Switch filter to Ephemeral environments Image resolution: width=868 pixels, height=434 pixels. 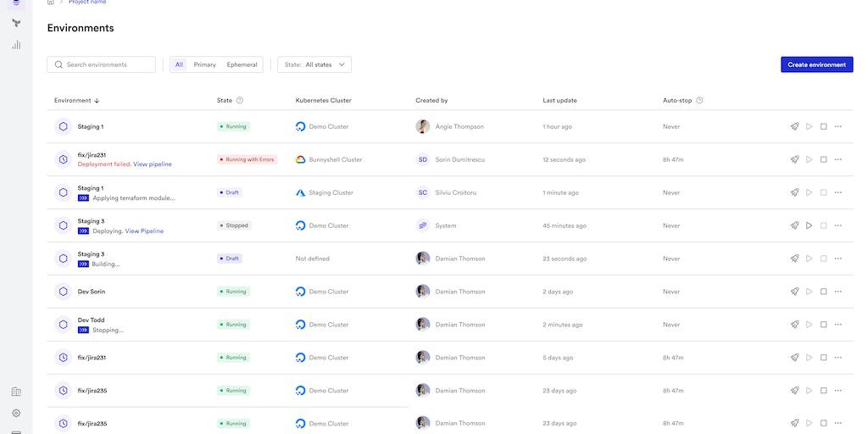click(x=242, y=64)
